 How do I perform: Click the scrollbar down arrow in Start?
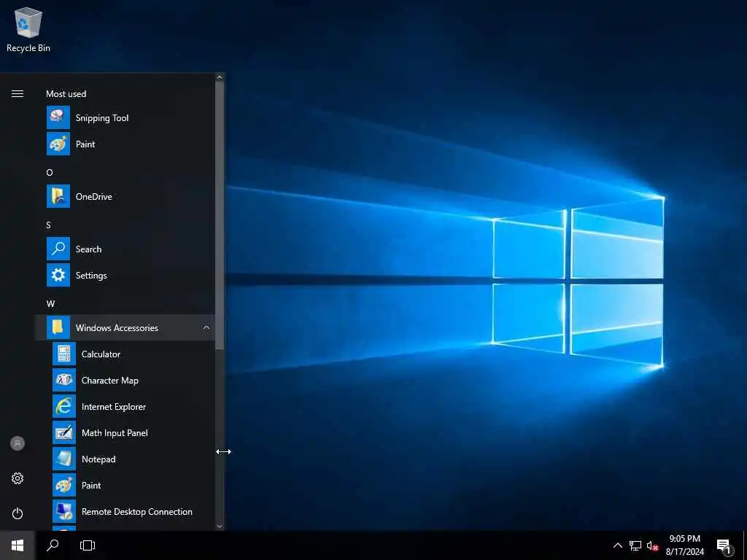point(220,526)
